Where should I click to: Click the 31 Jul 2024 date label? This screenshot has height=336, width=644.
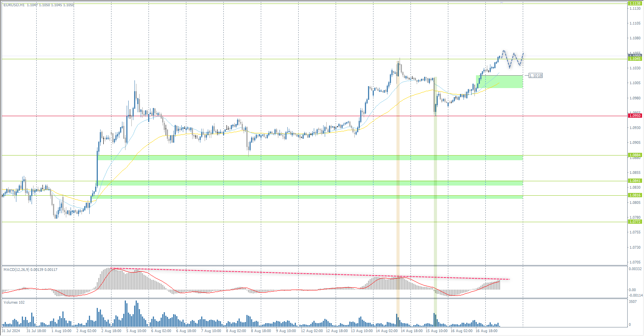point(11,331)
